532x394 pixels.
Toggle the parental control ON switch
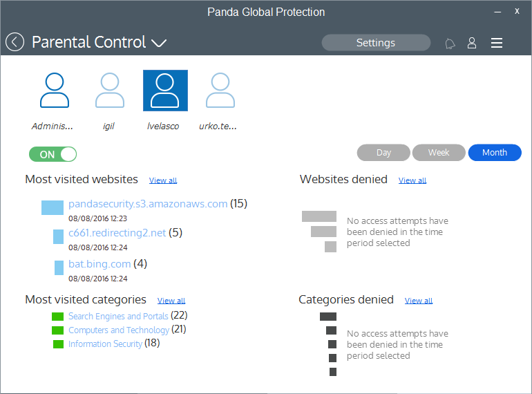(x=53, y=154)
